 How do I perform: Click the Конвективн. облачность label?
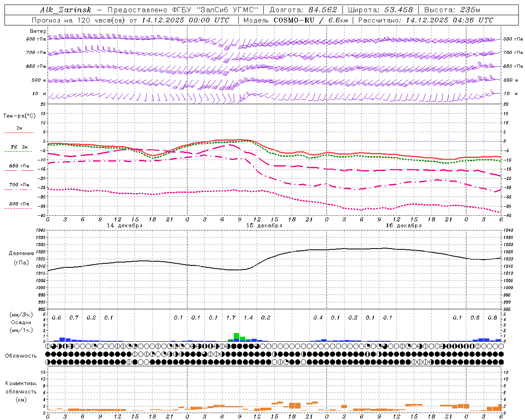pyautogui.click(x=21, y=388)
